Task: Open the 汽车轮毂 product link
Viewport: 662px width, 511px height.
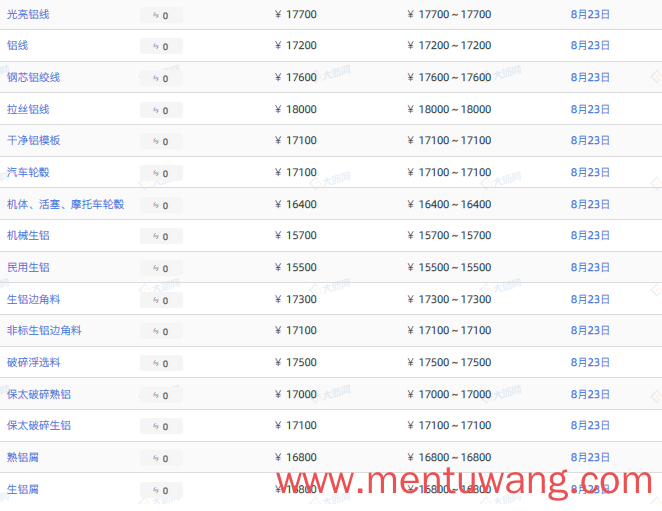Action: pyautogui.click(x=28, y=172)
